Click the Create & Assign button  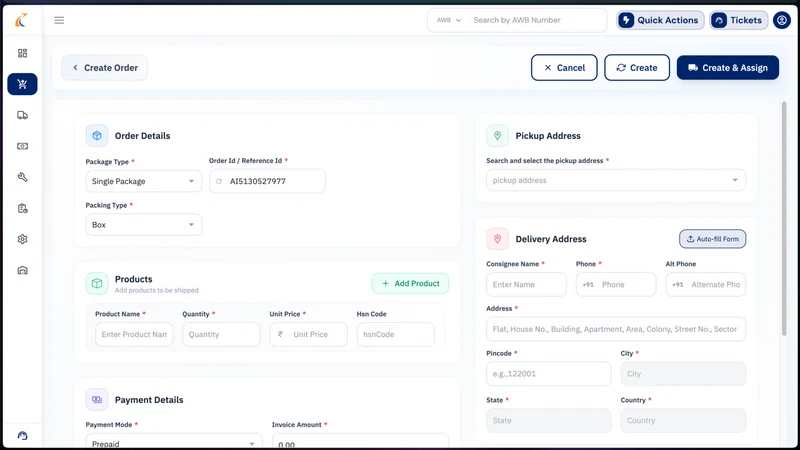[728, 68]
